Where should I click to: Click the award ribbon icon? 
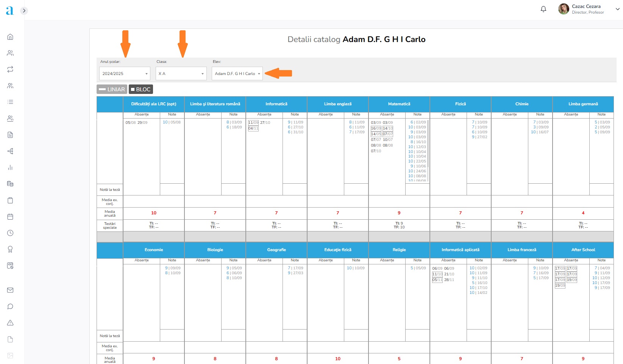10,249
